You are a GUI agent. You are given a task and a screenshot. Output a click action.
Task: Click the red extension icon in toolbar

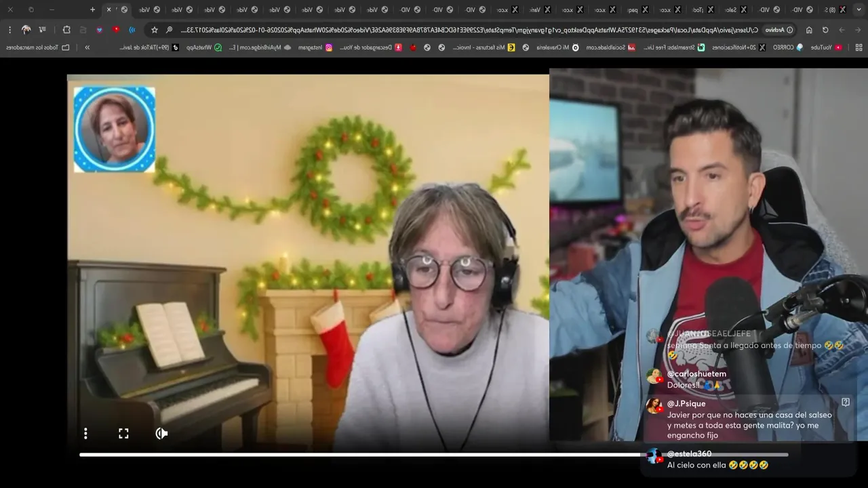pos(117,30)
